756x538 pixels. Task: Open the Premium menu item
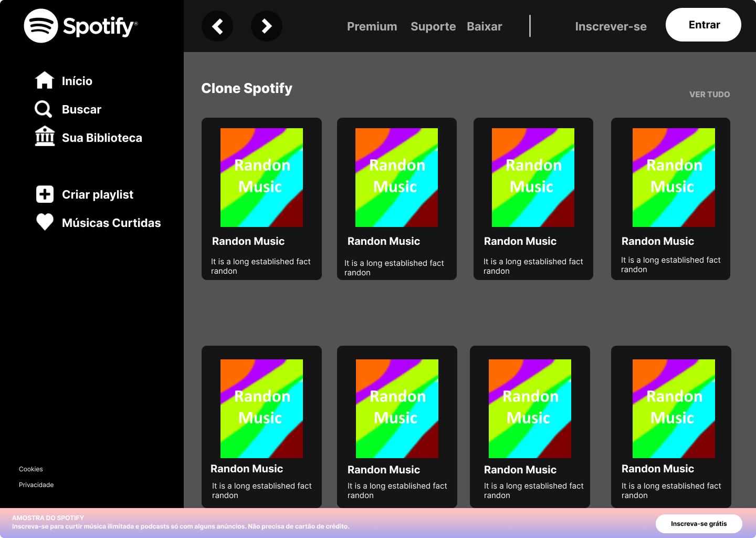(372, 27)
